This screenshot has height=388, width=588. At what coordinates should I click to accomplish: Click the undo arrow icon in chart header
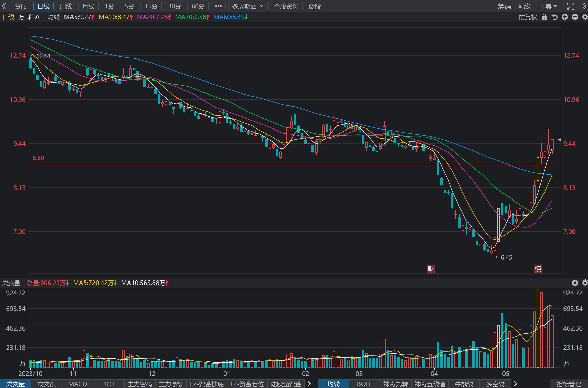(554, 17)
